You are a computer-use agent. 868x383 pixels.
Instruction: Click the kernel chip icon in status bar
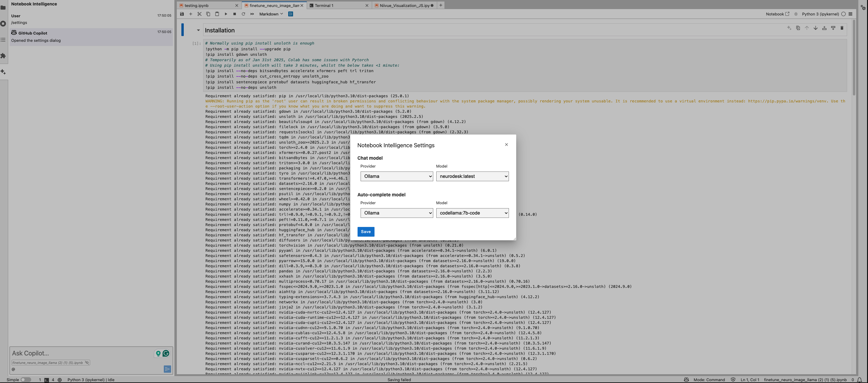(60, 380)
